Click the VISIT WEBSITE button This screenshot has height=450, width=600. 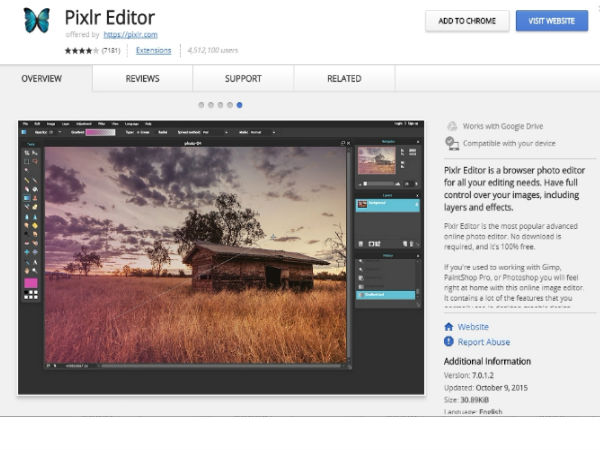click(x=551, y=21)
